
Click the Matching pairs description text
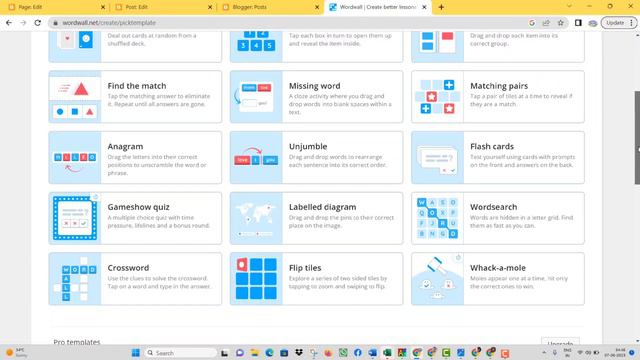click(x=521, y=100)
